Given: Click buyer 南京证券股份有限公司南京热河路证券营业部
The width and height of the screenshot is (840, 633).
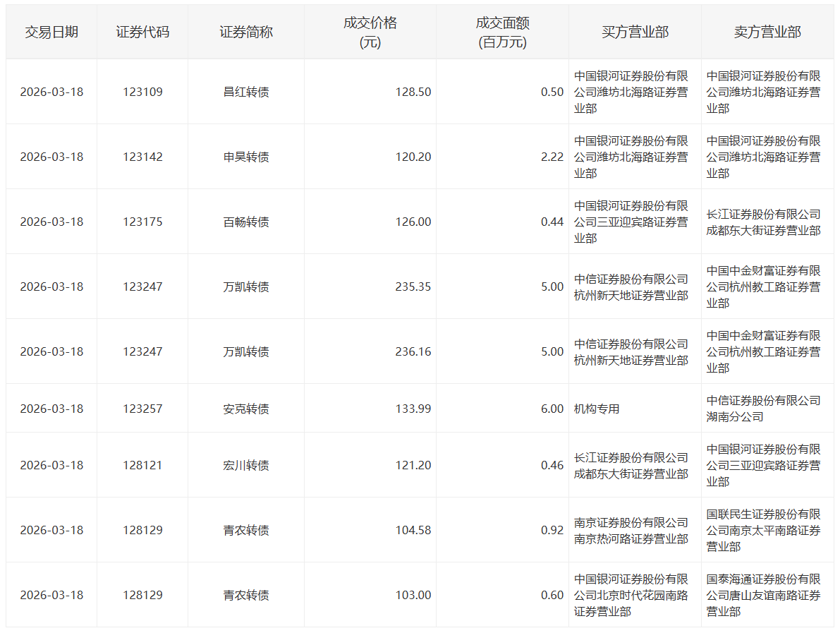Looking at the screenshot, I should click(631, 530).
